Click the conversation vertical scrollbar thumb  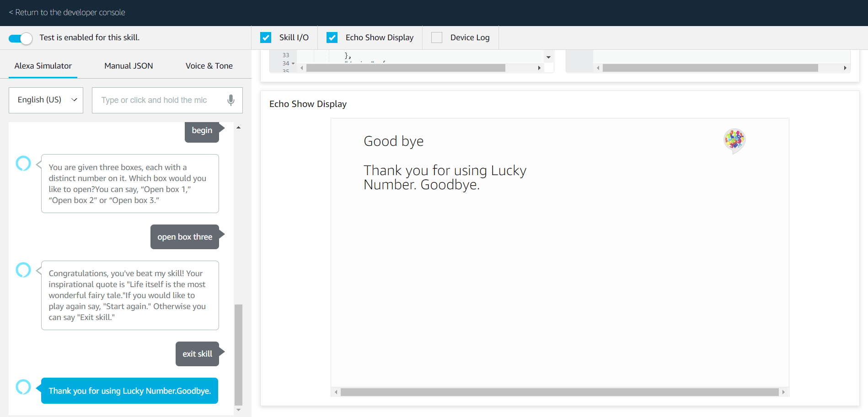point(238,354)
